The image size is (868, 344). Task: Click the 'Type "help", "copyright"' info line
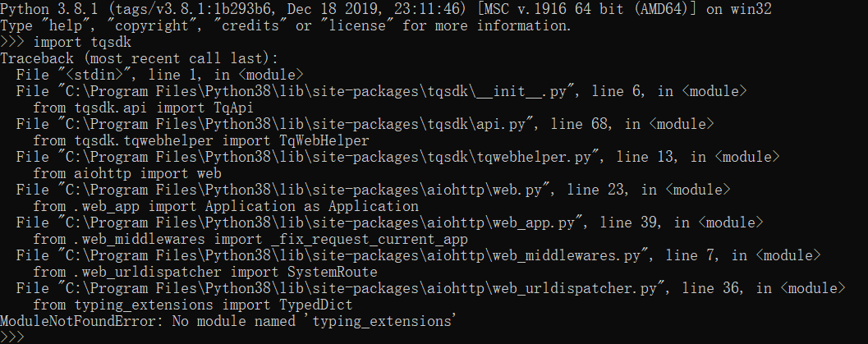click(285, 25)
